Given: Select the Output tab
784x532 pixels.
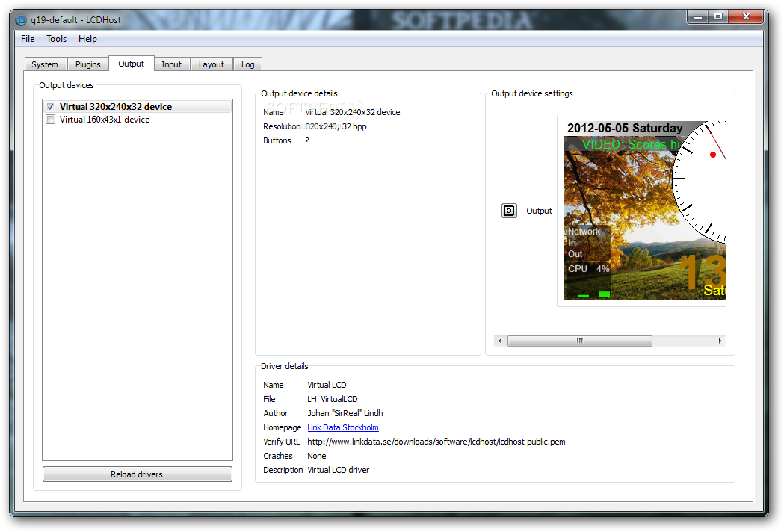Looking at the screenshot, I should [132, 64].
